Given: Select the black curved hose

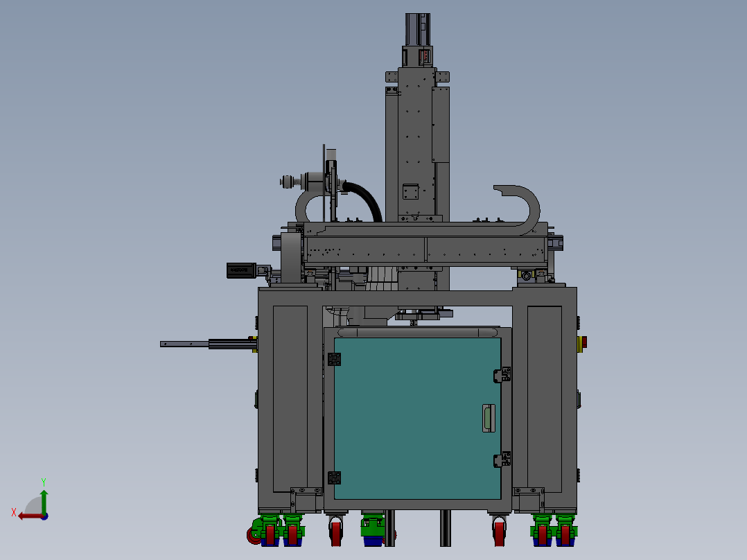Looking at the screenshot, I should 367,199.
